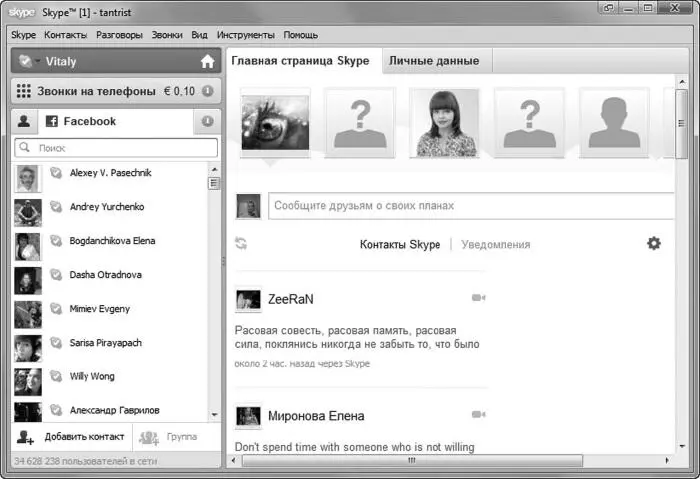Image resolution: width=700 pixels, height=479 pixels.
Task: Click the magnifier icon in search box
Action: [x=25, y=147]
